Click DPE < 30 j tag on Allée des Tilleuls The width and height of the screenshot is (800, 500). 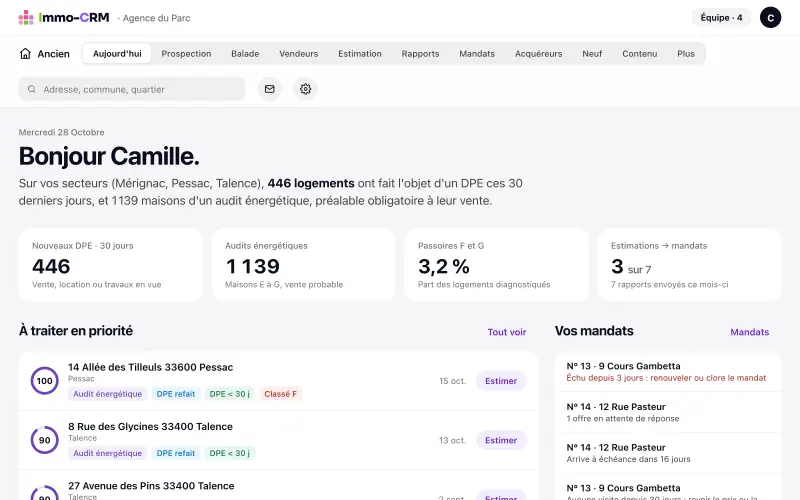[230, 394]
